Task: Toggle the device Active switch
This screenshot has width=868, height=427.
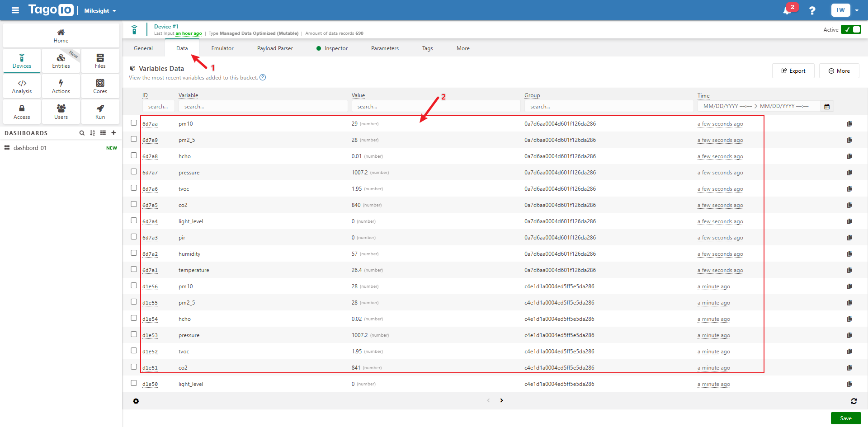Action: pyautogui.click(x=851, y=30)
